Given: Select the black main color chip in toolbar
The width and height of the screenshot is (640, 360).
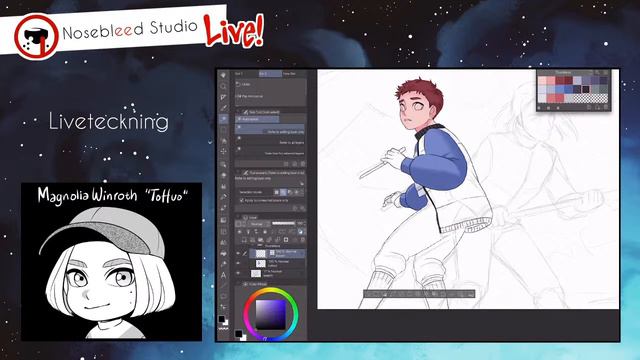Looking at the screenshot, I should [222, 319].
